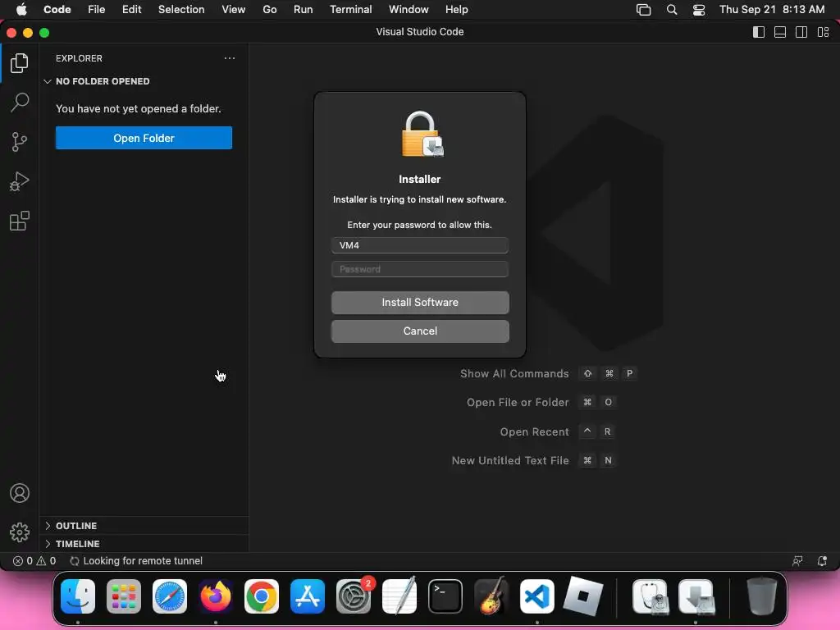Open Terminal from the Dock
840x630 pixels.
pyautogui.click(x=445, y=596)
